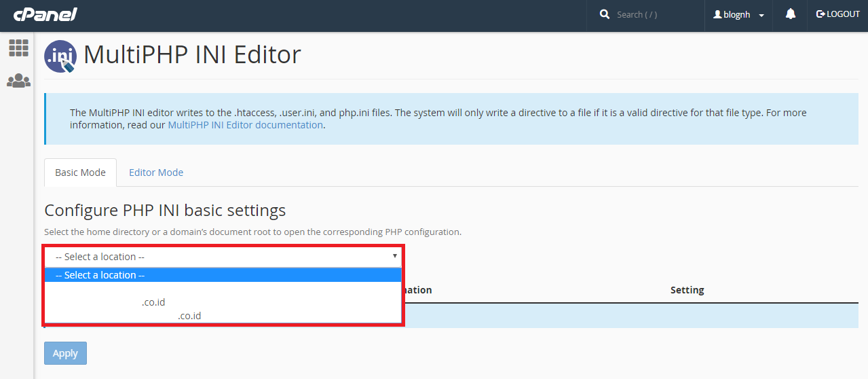Click the blognh user silhouette icon
The width and height of the screenshot is (868, 379).
pos(717,14)
